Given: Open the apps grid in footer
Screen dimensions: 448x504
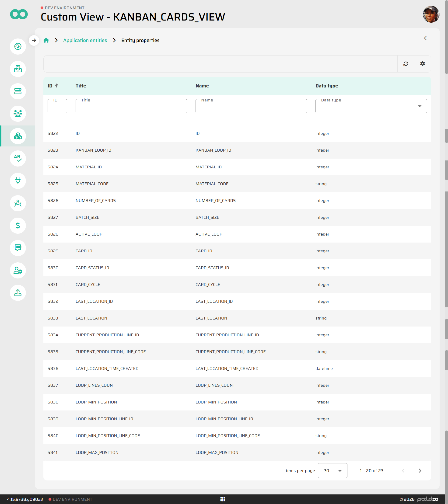Looking at the screenshot, I should coord(223,499).
